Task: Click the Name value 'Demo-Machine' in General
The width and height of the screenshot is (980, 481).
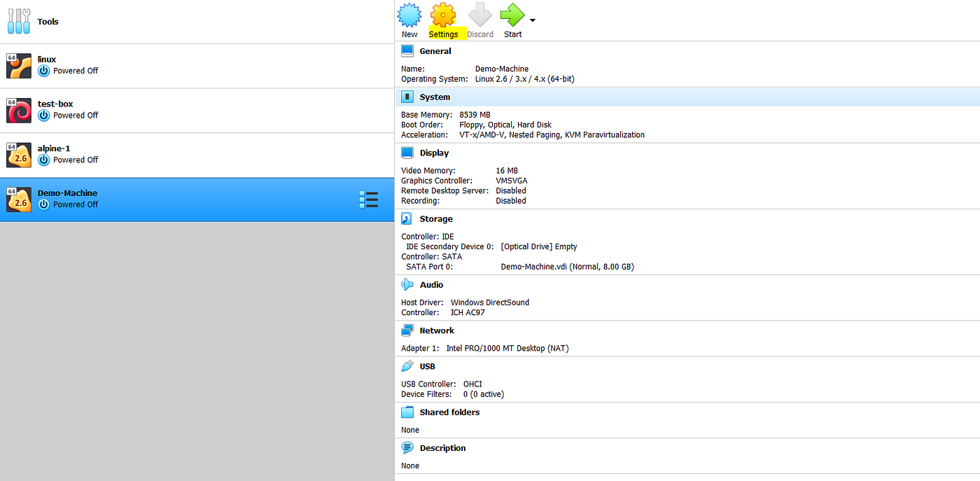Action: (502, 69)
